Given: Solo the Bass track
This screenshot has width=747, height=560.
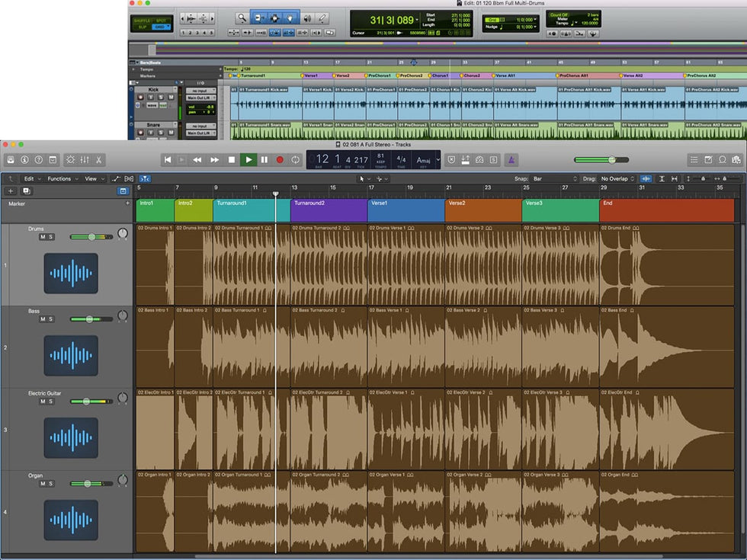Looking at the screenshot, I should (x=51, y=319).
